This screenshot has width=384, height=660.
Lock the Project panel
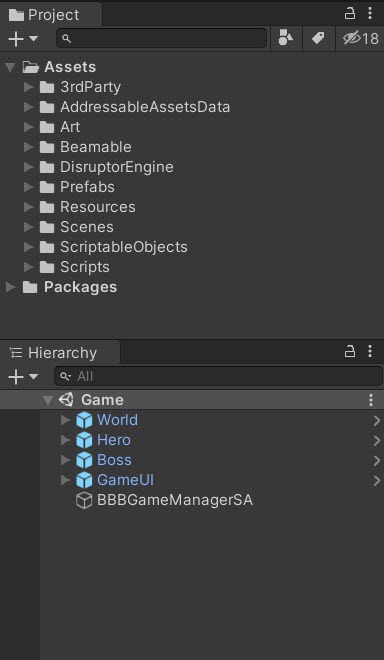point(350,13)
